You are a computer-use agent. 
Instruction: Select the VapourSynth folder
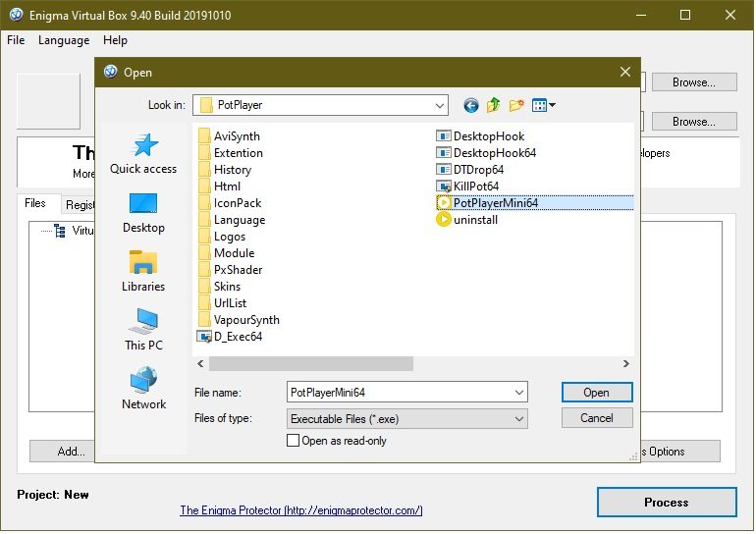click(240, 320)
